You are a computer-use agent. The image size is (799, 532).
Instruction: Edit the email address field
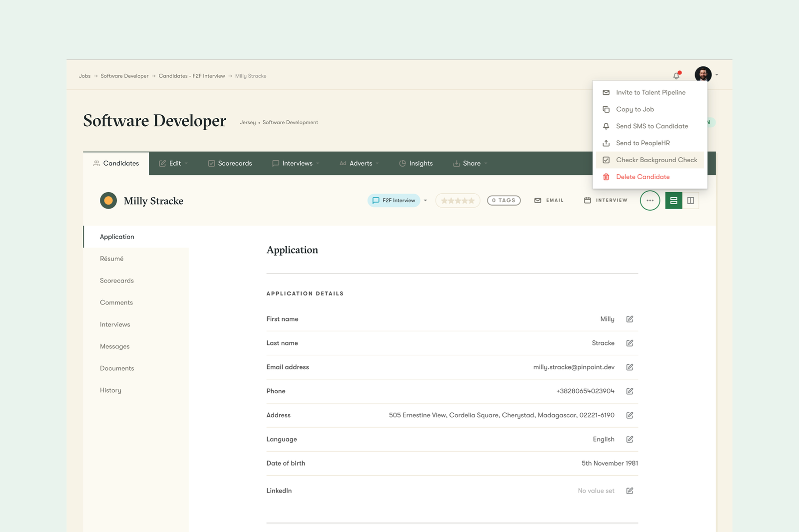pos(630,367)
